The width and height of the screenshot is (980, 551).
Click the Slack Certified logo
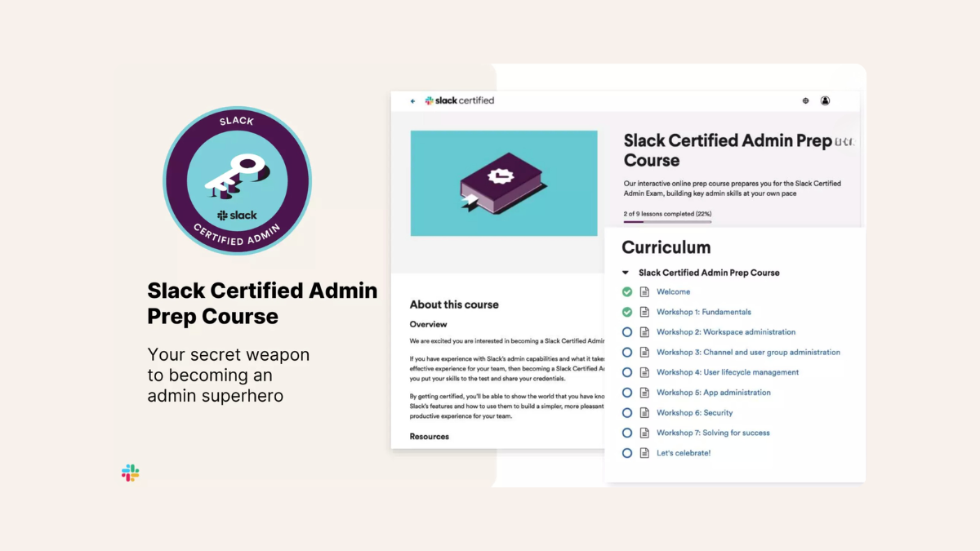460,100
